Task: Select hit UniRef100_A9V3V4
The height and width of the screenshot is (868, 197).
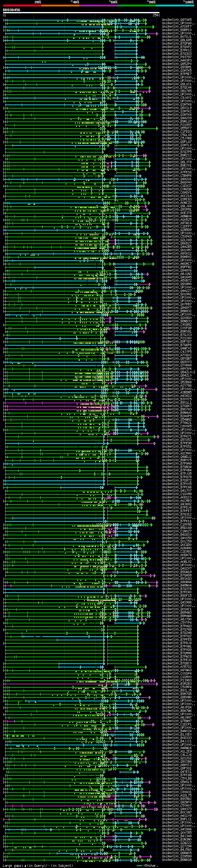Action: (177, 369)
